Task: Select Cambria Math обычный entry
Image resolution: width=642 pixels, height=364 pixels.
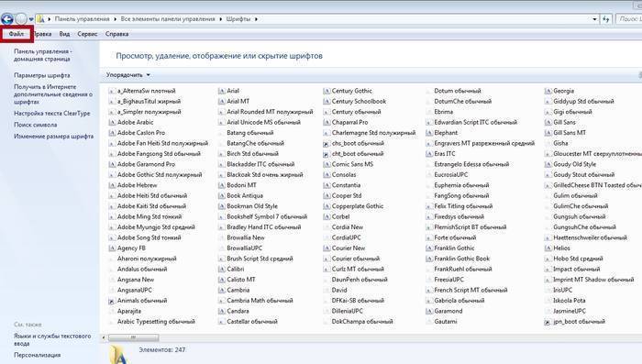Action: coord(260,301)
